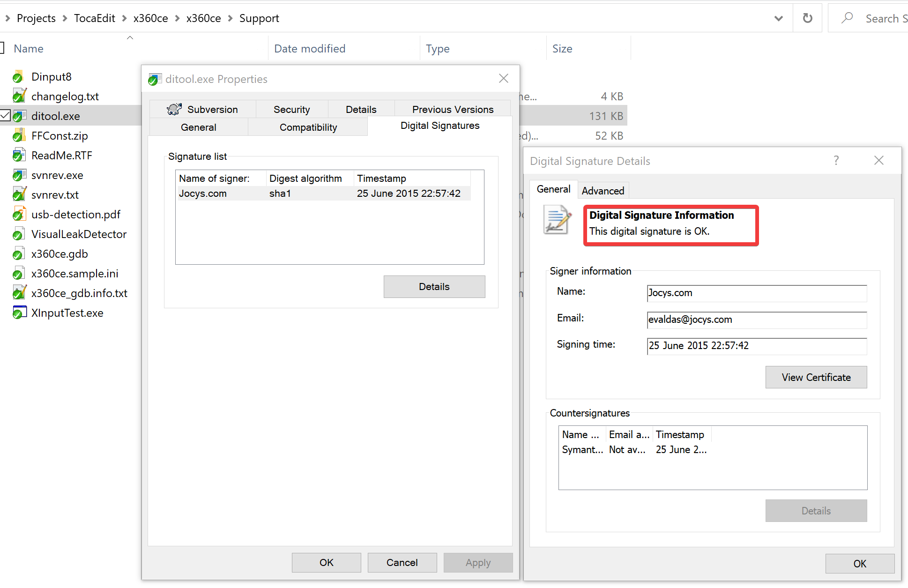The height and width of the screenshot is (588, 908).
Task: Click the Details button under Signature list
Action: (x=434, y=286)
